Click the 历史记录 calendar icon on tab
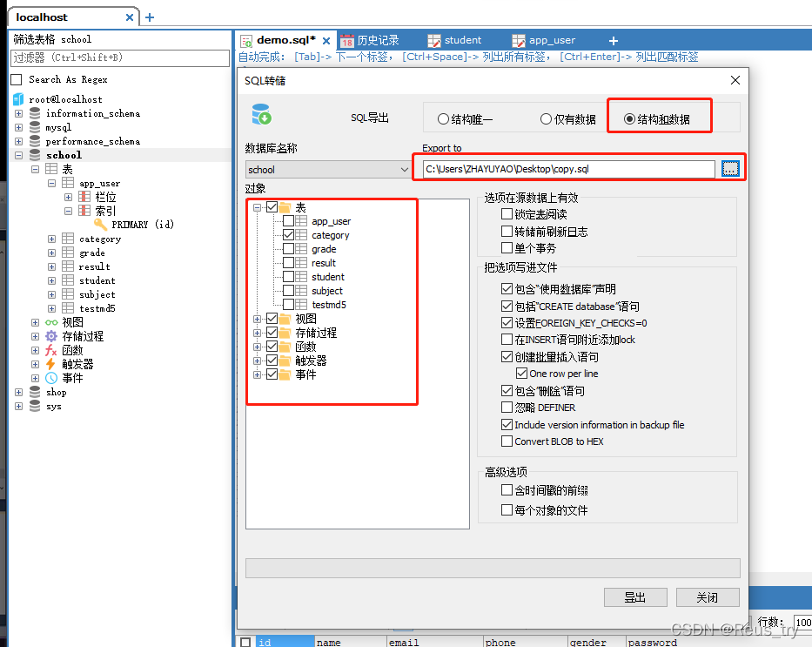 [x=346, y=40]
